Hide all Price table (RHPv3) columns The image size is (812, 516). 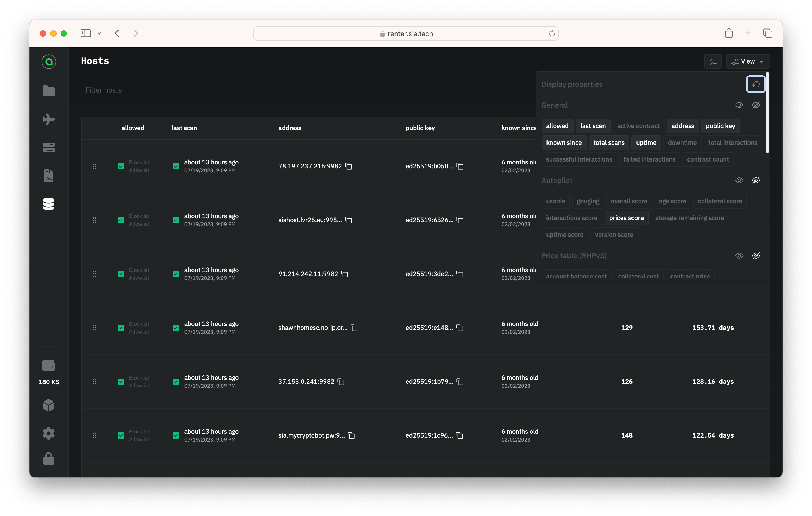[x=756, y=256]
